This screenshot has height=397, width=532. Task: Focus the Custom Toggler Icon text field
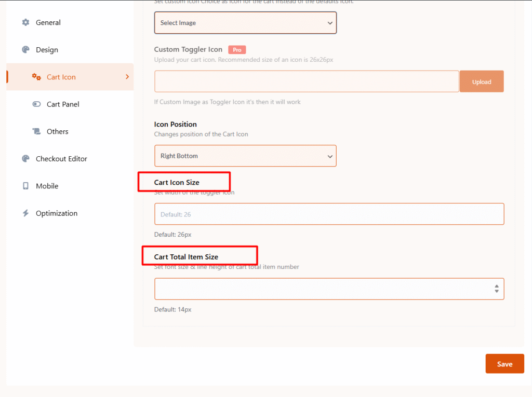[x=307, y=81]
